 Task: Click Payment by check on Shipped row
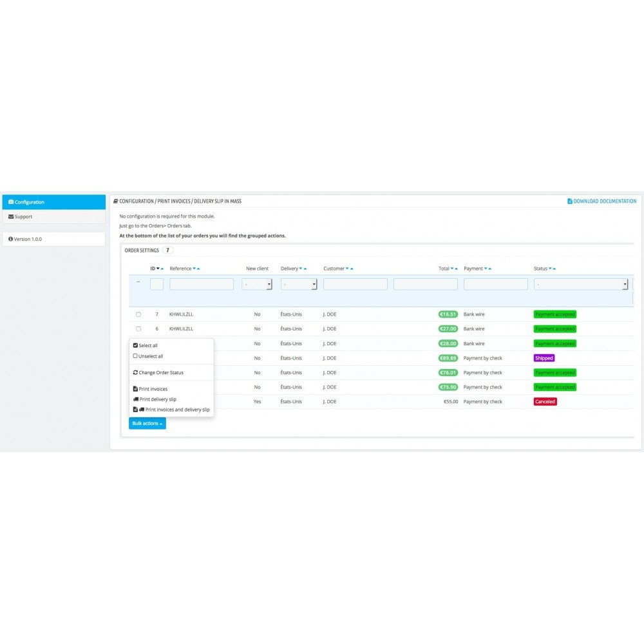482,358
